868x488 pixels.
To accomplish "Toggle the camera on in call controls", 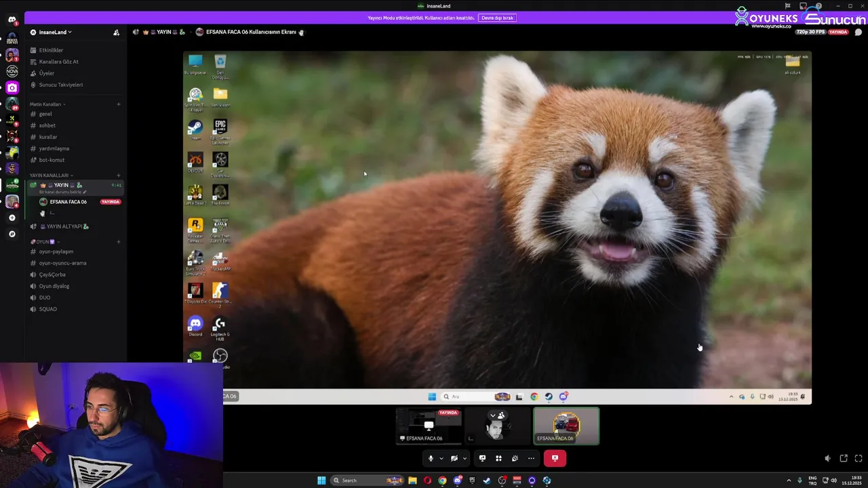I will tap(454, 458).
